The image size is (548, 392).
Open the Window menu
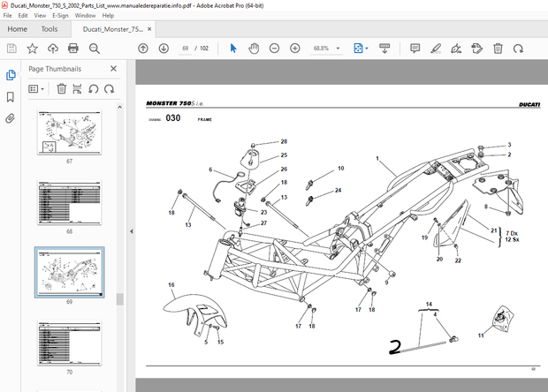[85, 15]
